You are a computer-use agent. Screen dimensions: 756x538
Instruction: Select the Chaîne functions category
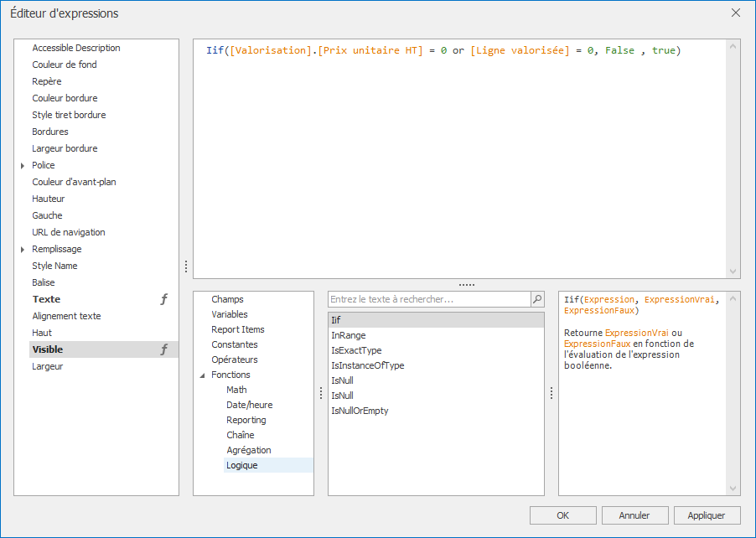[240, 435]
